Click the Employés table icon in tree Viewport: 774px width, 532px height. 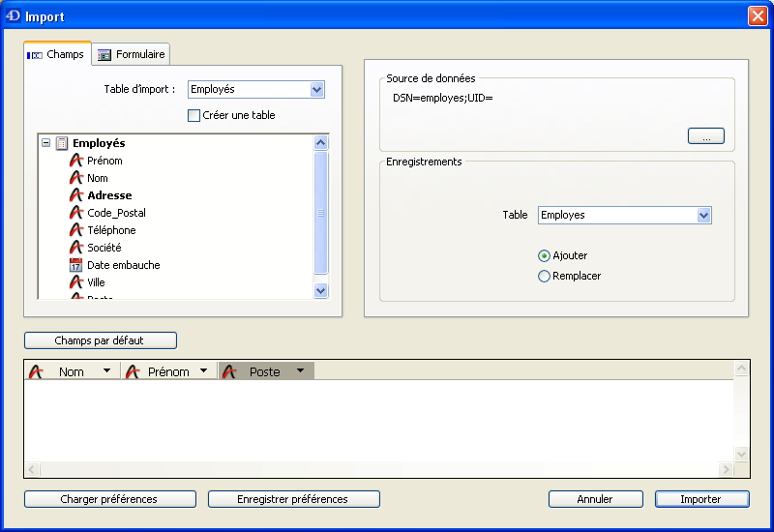coord(62,143)
